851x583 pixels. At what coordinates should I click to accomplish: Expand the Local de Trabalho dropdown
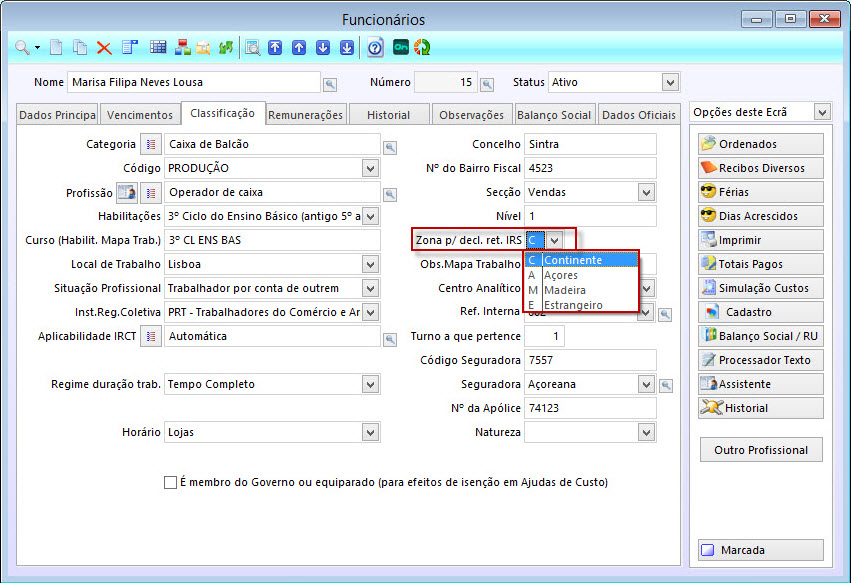point(371,265)
